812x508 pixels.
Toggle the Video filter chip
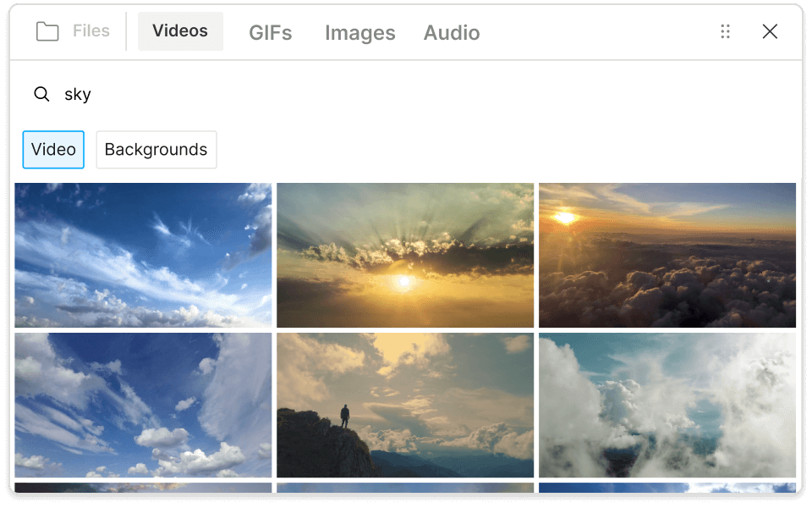pos(53,150)
